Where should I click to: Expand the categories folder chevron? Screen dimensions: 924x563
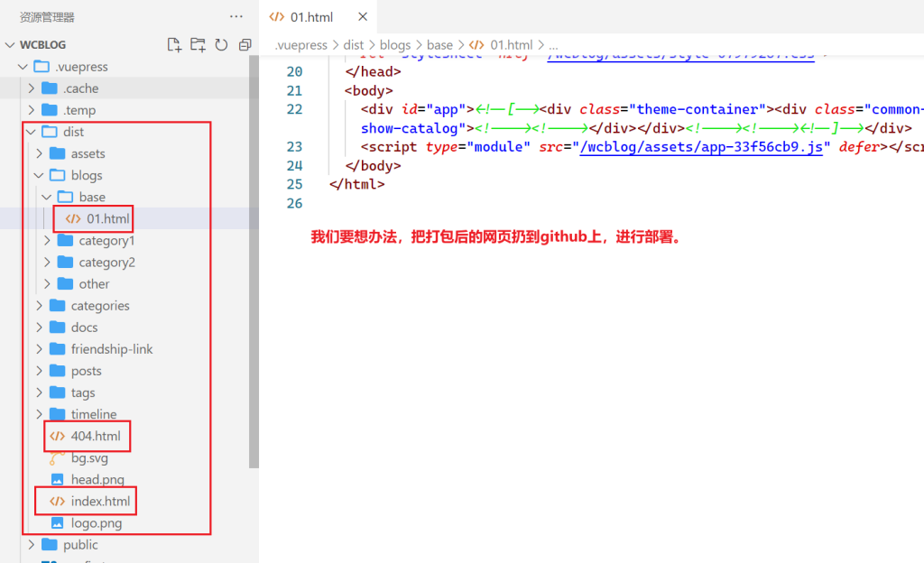coord(39,306)
